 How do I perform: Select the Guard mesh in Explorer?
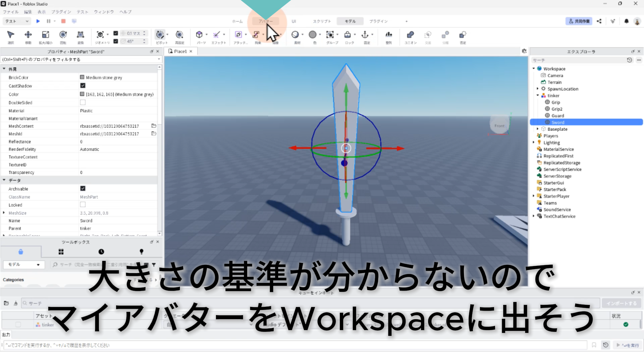coord(557,116)
